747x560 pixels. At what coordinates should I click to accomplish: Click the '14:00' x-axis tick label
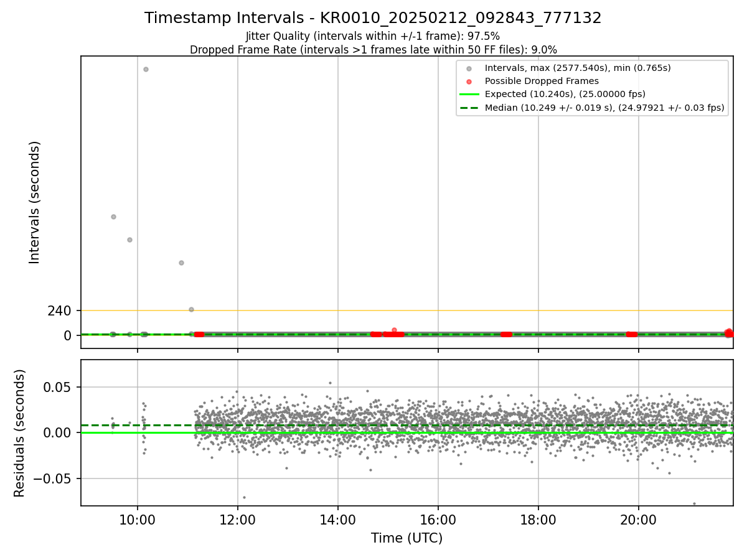click(x=338, y=520)
